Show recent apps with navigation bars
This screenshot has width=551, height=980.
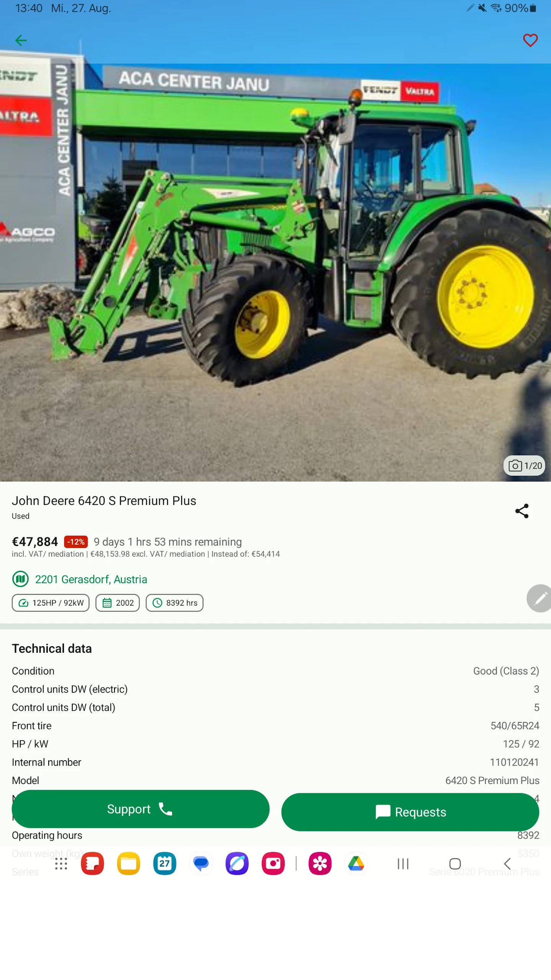(403, 864)
